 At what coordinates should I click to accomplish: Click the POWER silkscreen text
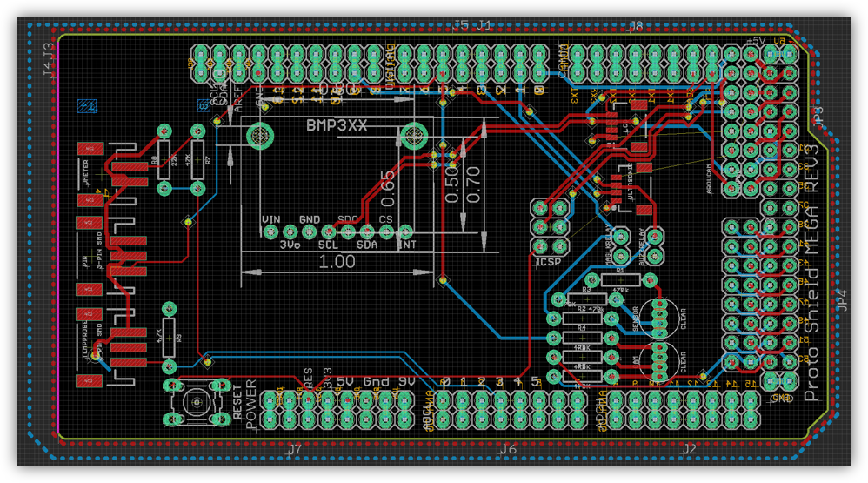tap(250, 405)
